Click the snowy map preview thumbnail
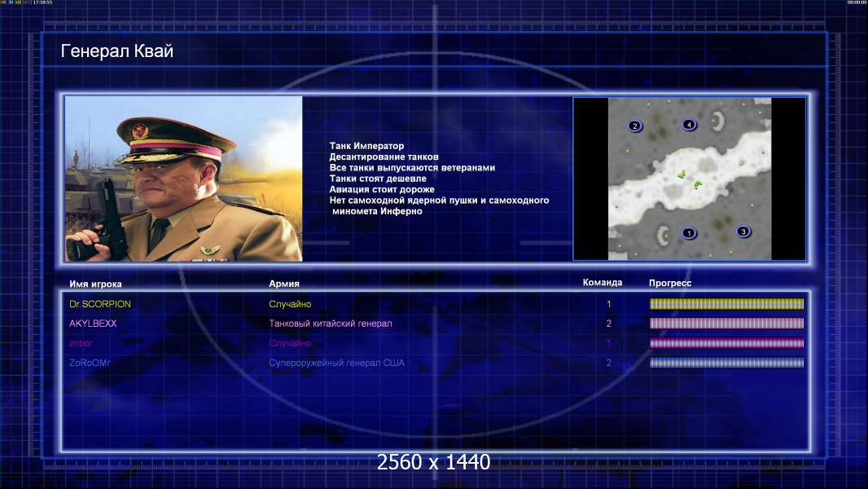Image resolution: width=868 pixels, height=489 pixels. 690,178
